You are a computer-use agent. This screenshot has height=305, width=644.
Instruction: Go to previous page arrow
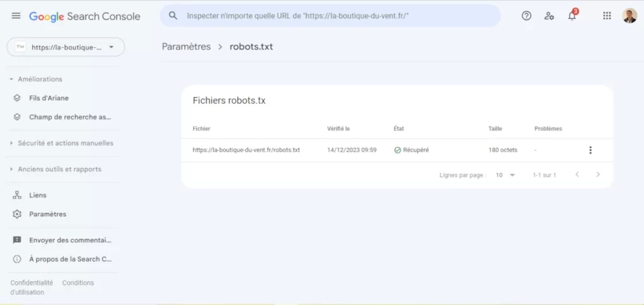pyautogui.click(x=577, y=174)
